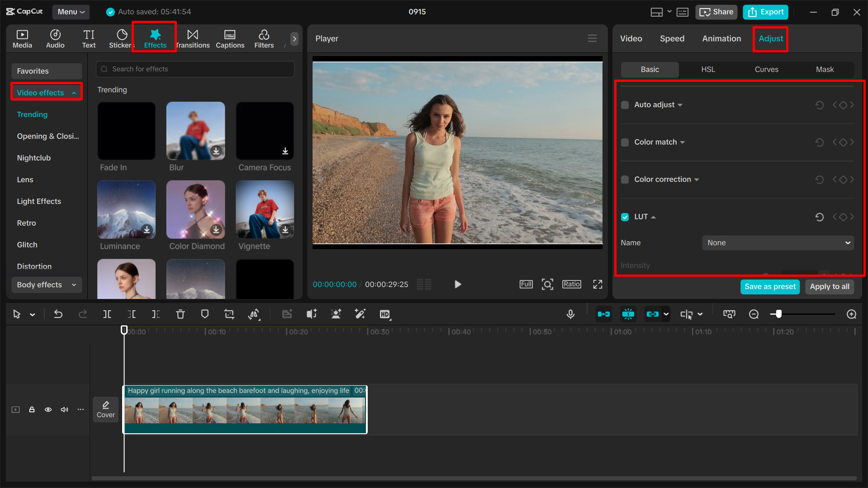Open the Audio panel
This screenshot has width=868, height=488.
tap(55, 38)
